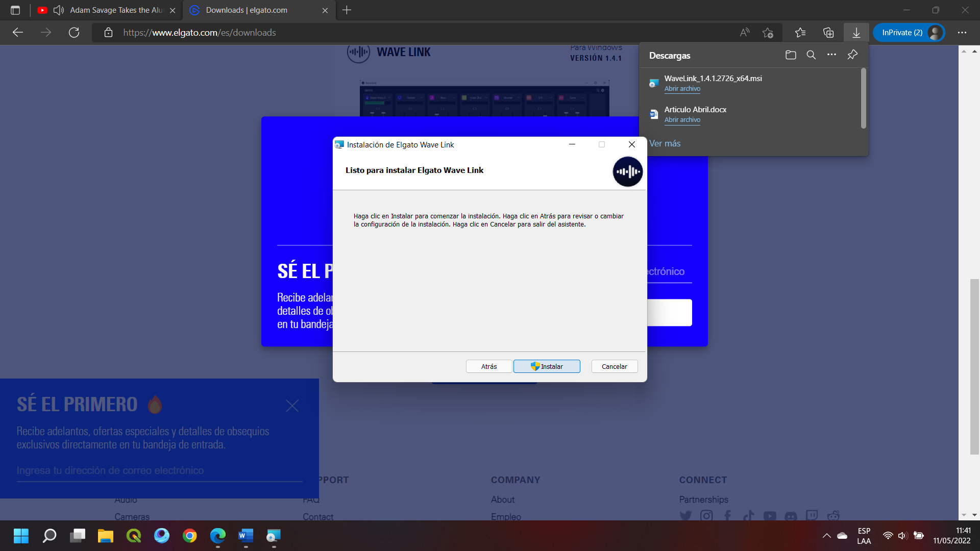This screenshot has height=551, width=980.
Task: Open Edge settings and more menu
Action: [x=962, y=33]
